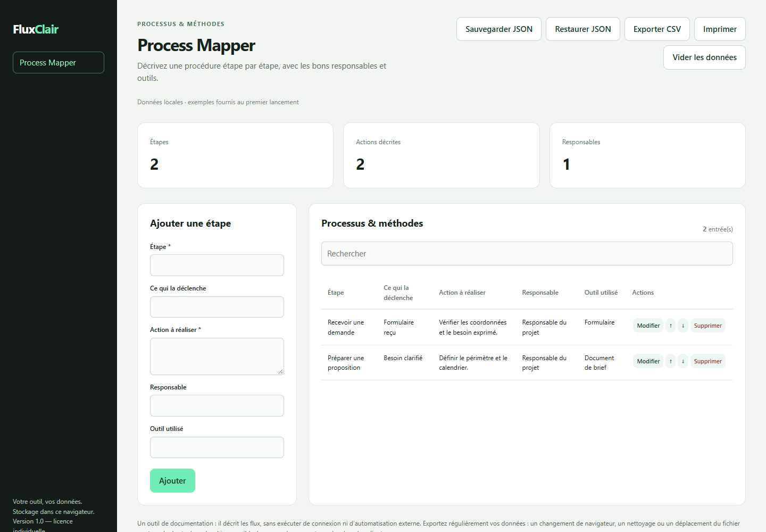Click the 'Actions décrites' count card
Screen dimensions: 766x532
pyautogui.click(x=442, y=155)
